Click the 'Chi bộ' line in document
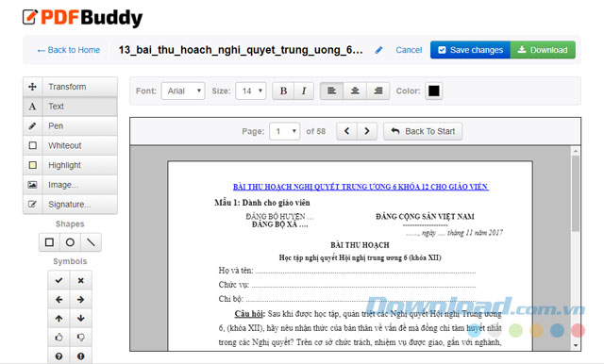604x364 pixels. click(x=347, y=299)
